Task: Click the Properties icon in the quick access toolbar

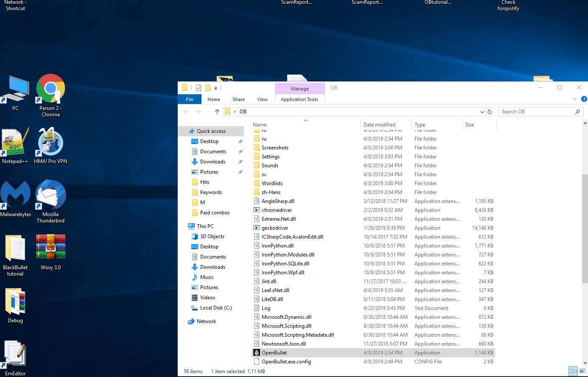Action: click(x=198, y=88)
